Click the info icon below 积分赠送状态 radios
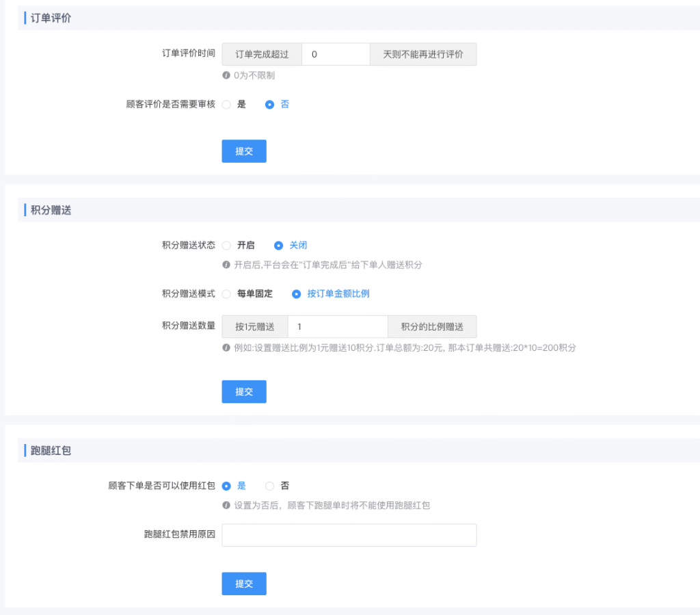The image size is (700, 615). click(226, 265)
